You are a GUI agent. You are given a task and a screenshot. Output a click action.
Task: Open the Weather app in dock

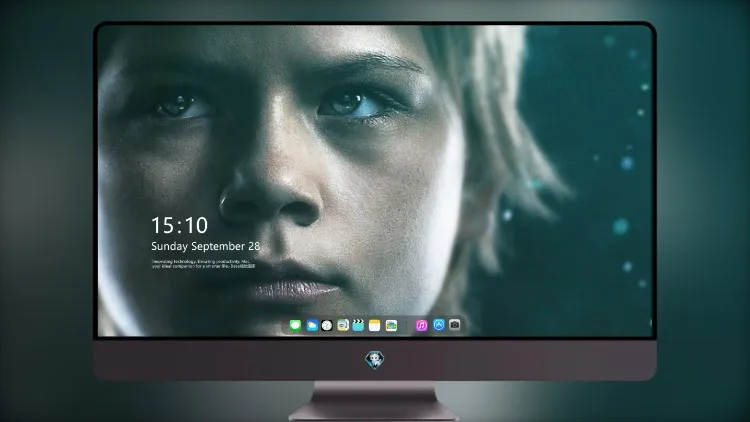coord(312,325)
